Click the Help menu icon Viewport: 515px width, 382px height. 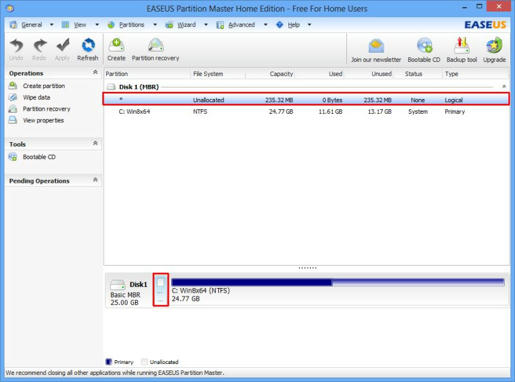click(280, 25)
